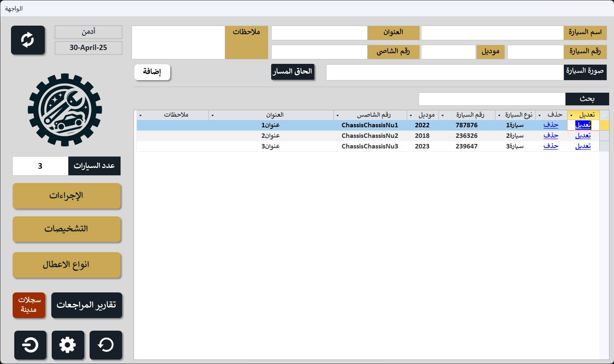The height and width of the screenshot is (364, 614).
Task: Open the رقم السيارة column filter dropdown
Action: pos(443,116)
